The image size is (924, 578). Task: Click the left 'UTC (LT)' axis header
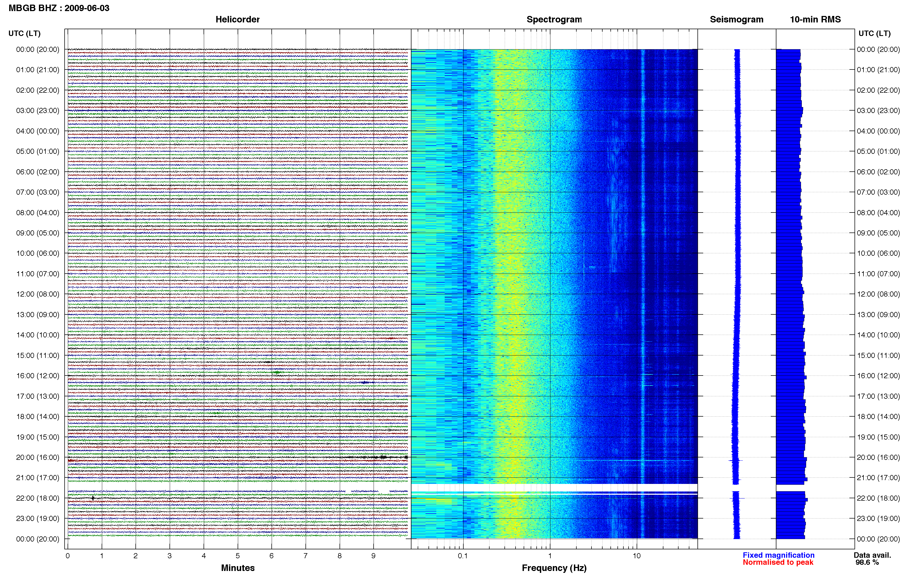pyautogui.click(x=24, y=33)
